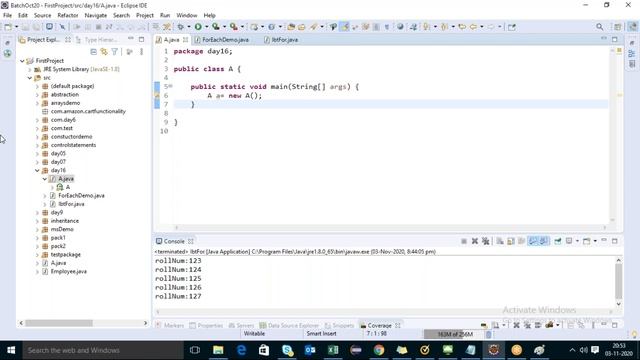
Task: Click the Outlook icon in taskbar
Action: tap(310, 350)
